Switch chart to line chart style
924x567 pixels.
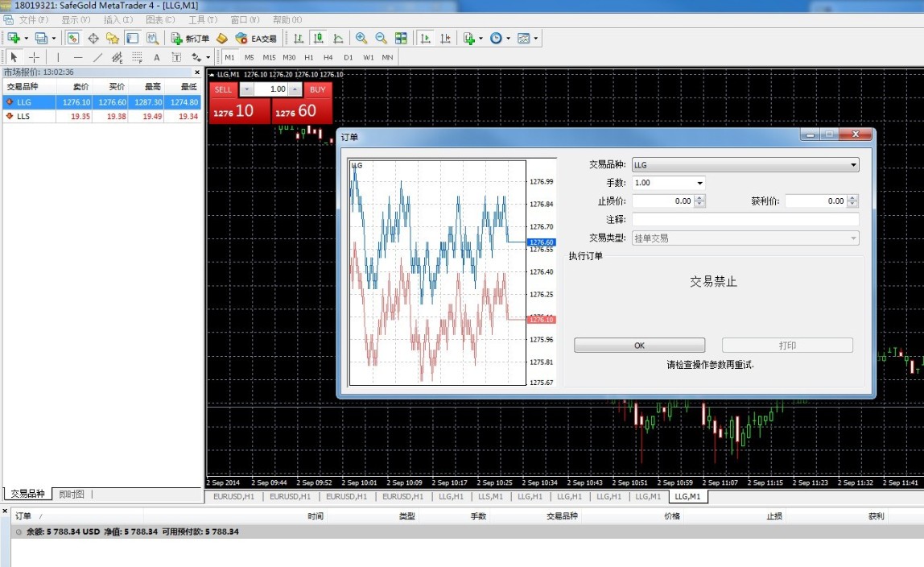338,39
